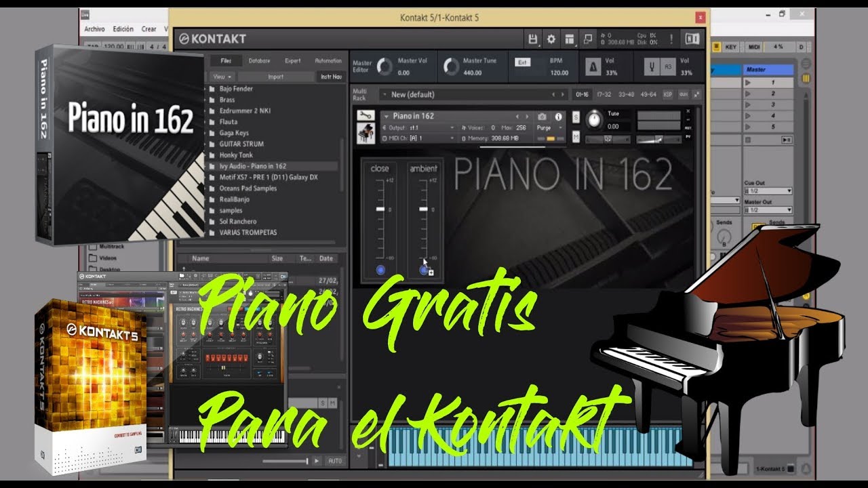This screenshot has width=868, height=488.
Task: Select rack page 01-16
Action: click(581, 94)
